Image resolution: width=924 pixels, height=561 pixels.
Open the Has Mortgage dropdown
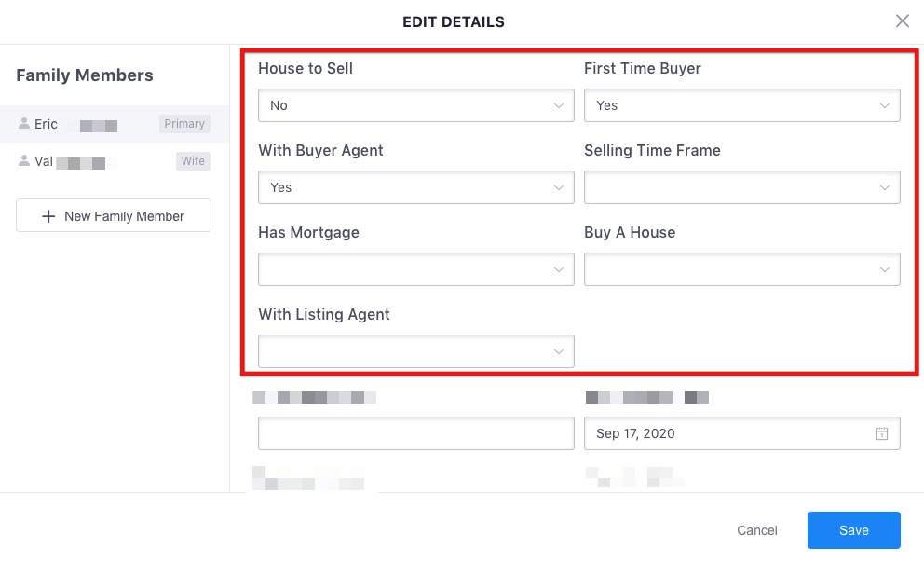pyautogui.click(x=416, y=269)
